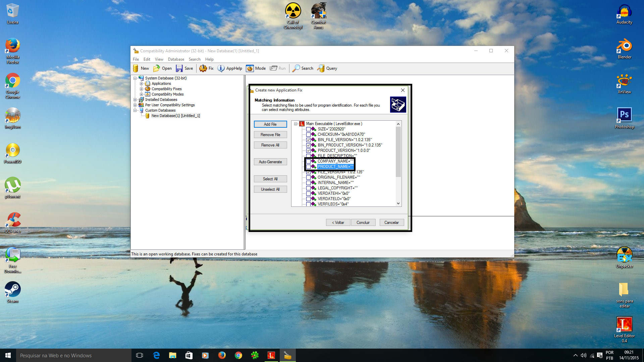Check the PRODUCT_NAME checkbox
The width and height of the screenshot is (644, 362).
(308, 167)
